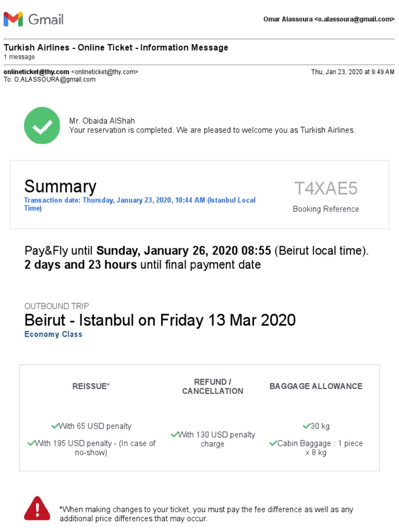Click the checkmark next to 30 kg

[307, 426]
